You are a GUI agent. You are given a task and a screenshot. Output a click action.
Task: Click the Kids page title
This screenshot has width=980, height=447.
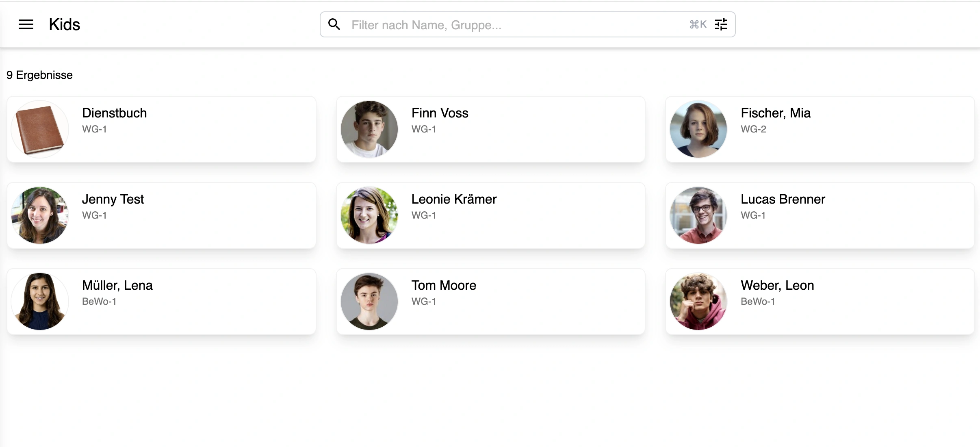click(64, 24)
